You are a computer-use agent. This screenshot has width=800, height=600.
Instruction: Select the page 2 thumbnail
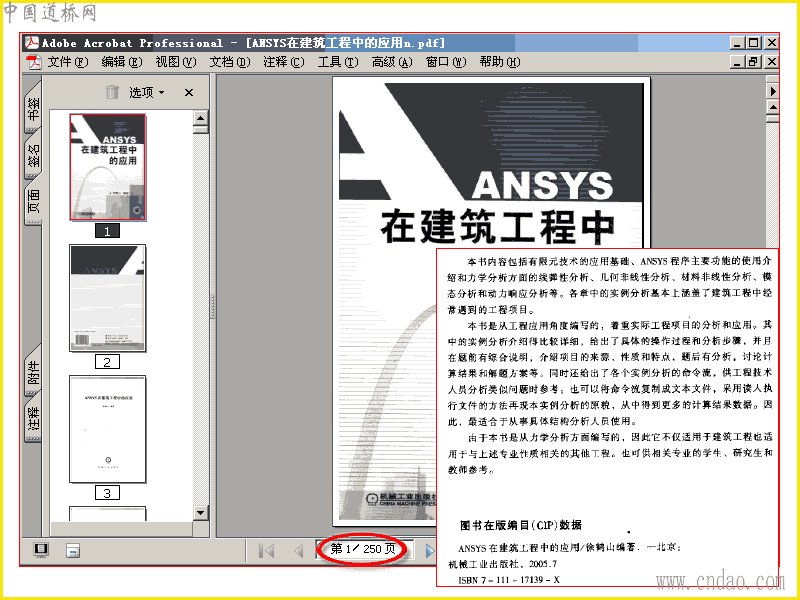(108, 298)
